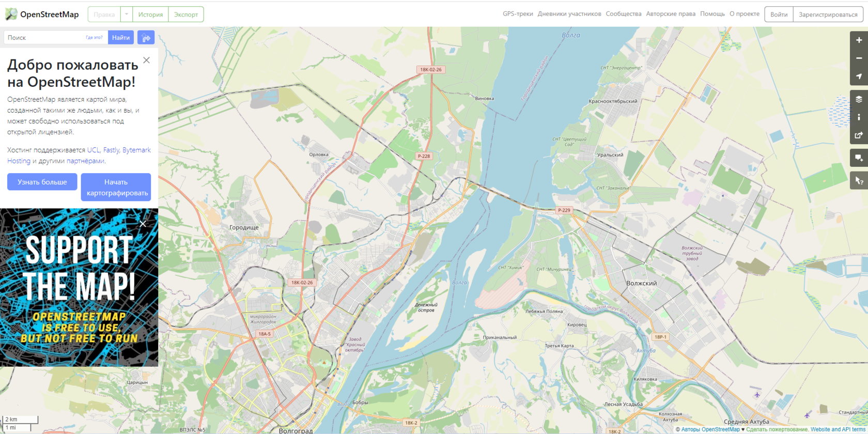This screenshot has width=868, height=434.
Task: Click the Найти search button
Action: coord(121,38)
